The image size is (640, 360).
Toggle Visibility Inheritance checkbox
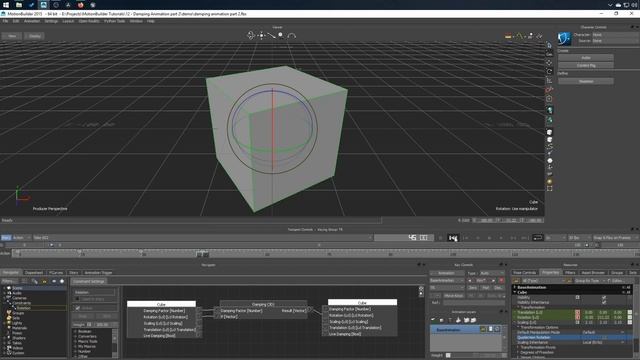pos(604,302)
